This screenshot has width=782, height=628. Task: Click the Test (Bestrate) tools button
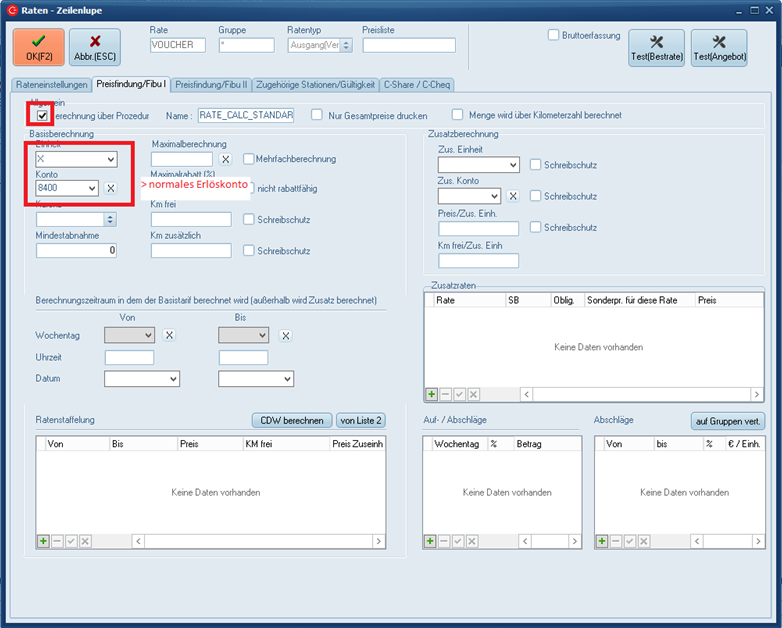tap(657, 47)
